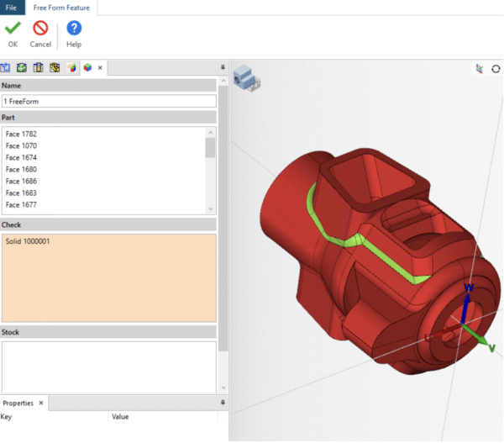Select the first panel tab icon
The image size is (504, 443).
coord(5,68)
